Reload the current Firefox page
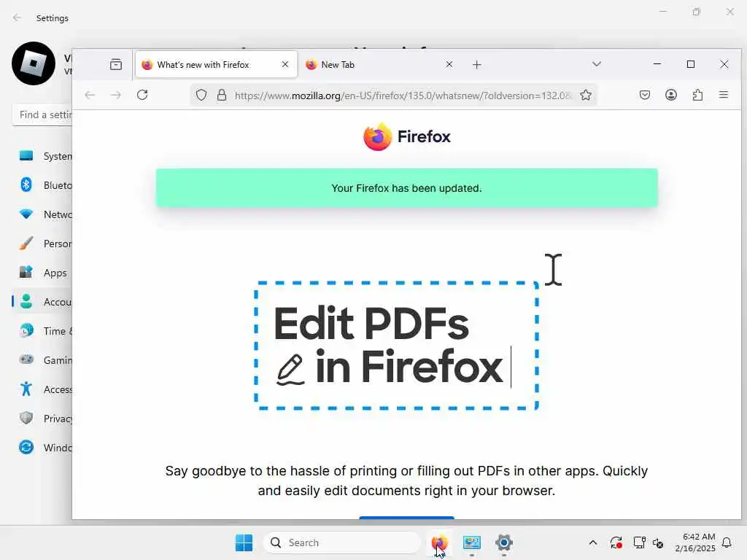 [x=142, y=95]
